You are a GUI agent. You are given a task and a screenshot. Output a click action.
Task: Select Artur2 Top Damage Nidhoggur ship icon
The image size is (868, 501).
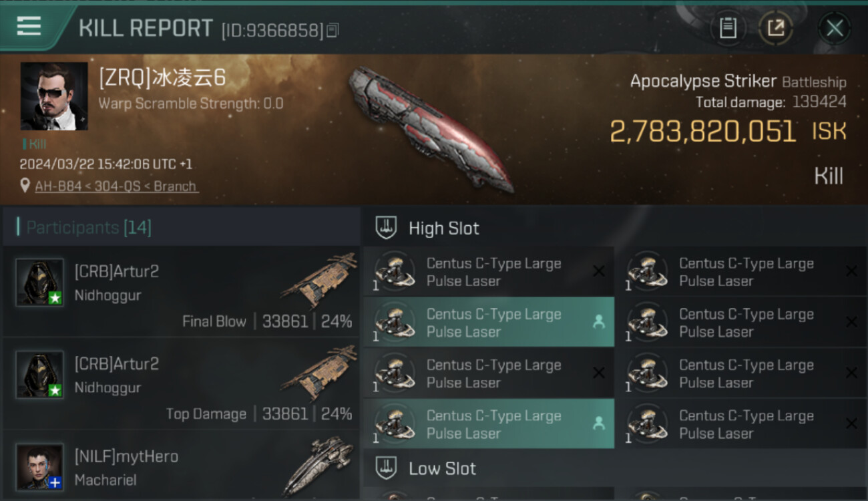point(319,373)
